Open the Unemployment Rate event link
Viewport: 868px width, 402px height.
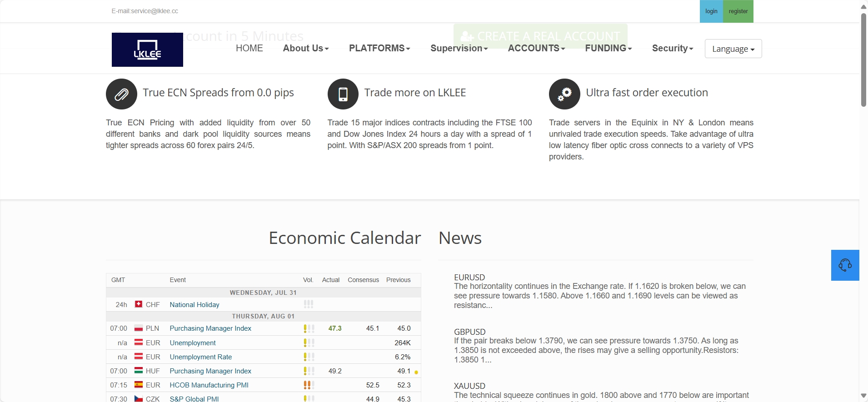(x=200, y=357)
